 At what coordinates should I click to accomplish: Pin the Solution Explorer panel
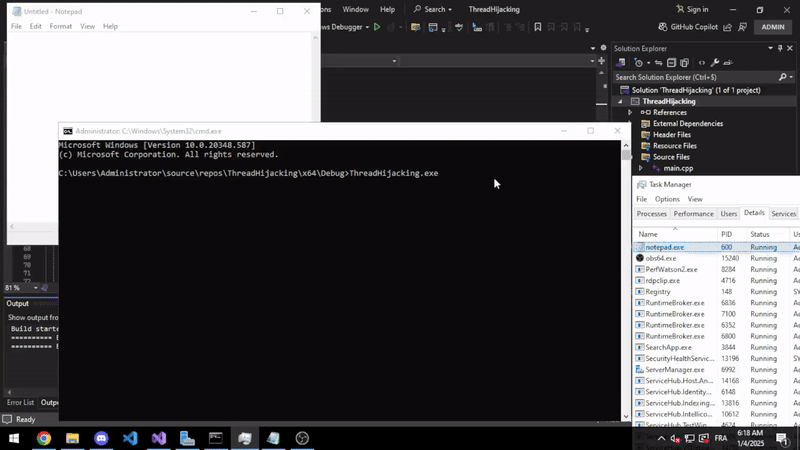pyautogui.click(x=780, y=48)
